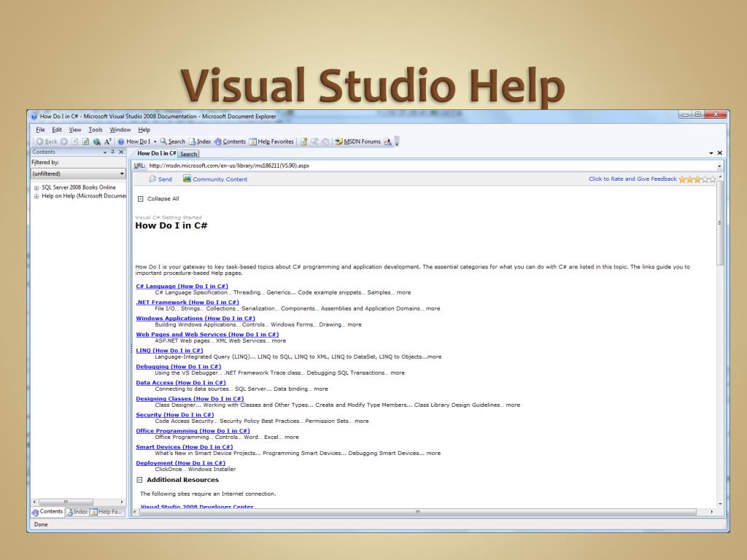
Task: Open the Designing Classes (How Do I in C#) link
Action: [190, 399]
